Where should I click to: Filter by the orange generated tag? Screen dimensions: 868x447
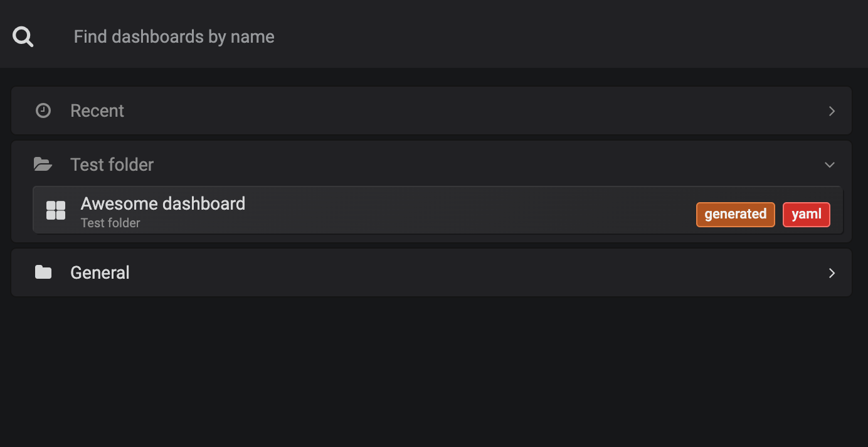736,215
